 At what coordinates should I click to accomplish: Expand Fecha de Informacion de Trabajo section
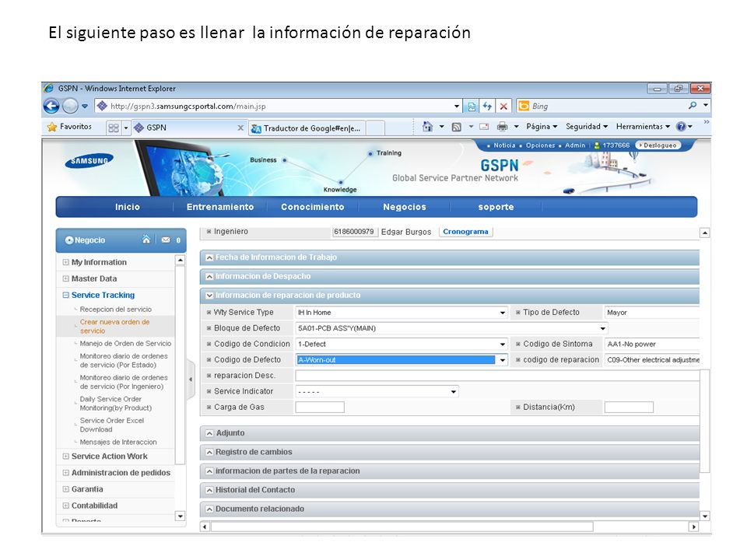(209, 257)
